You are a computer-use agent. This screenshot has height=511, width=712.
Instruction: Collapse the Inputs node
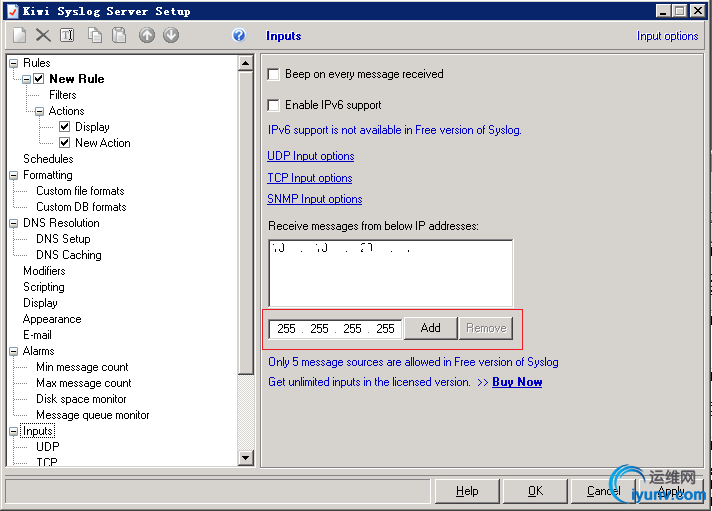point(14,432)
